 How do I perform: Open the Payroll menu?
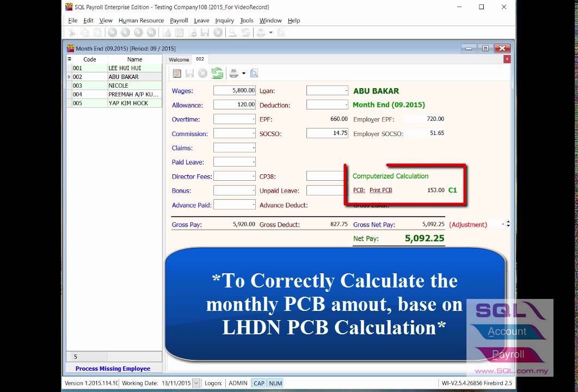[x=179, y=21]
